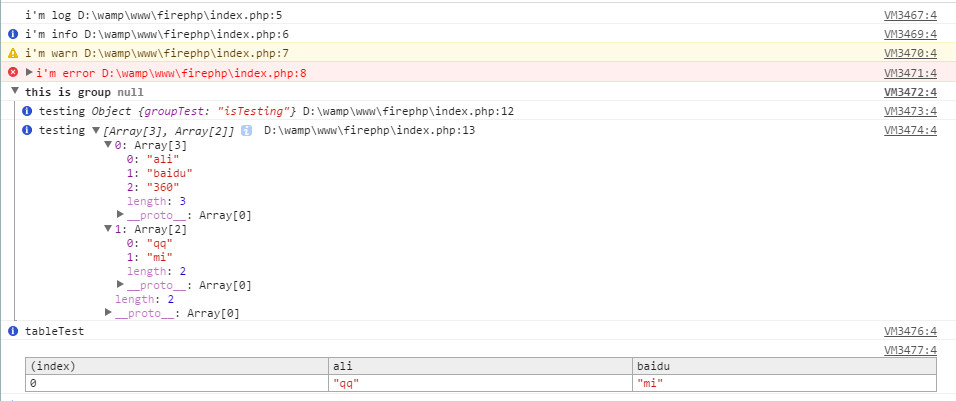Click the yellow warning icon beside "i'm warn"
The height and width of the screenshot is (401, 956).
point(13,53)
